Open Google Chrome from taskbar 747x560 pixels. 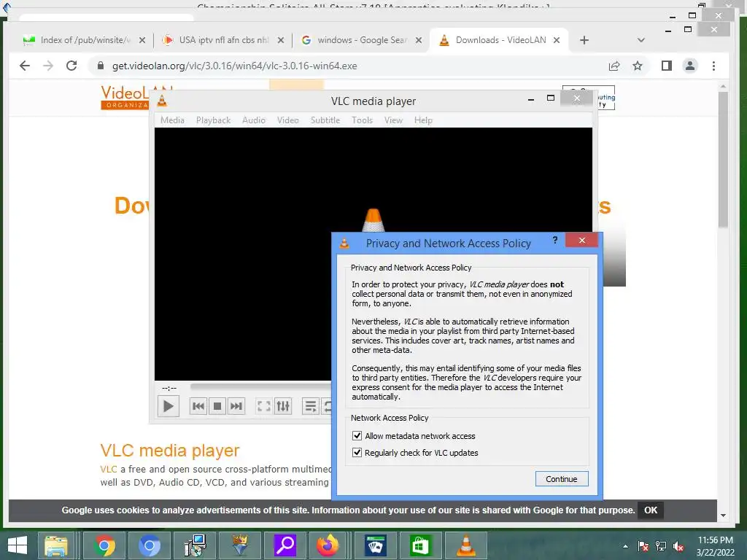click(104, 545)
